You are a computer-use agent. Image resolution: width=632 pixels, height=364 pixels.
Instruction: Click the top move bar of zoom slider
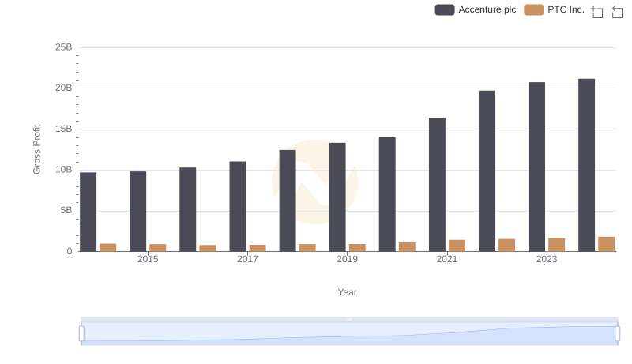pos(349,319)
